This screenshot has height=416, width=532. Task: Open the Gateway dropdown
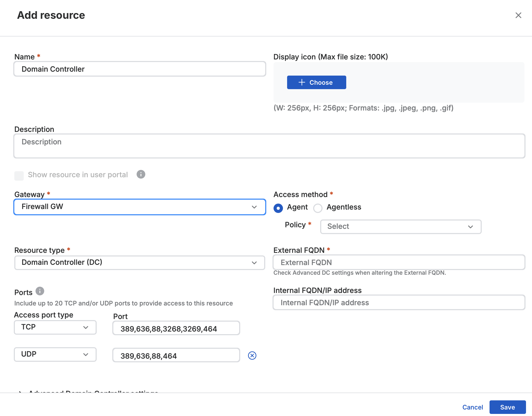140,207
